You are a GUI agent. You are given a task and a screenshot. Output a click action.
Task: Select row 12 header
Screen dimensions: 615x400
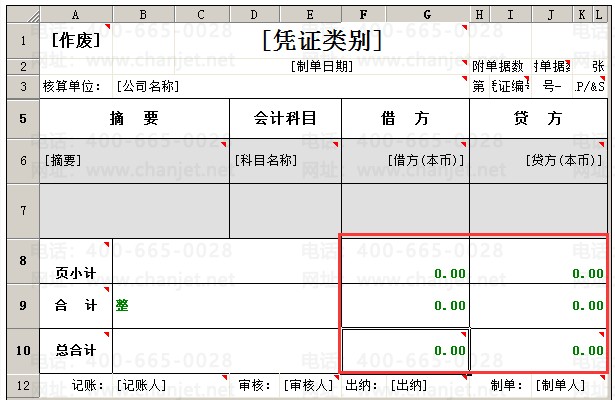23,385
